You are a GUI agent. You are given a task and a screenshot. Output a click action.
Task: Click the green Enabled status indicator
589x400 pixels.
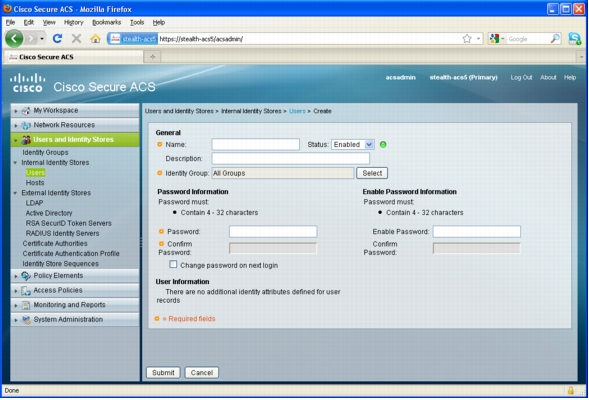click(383, 145)
